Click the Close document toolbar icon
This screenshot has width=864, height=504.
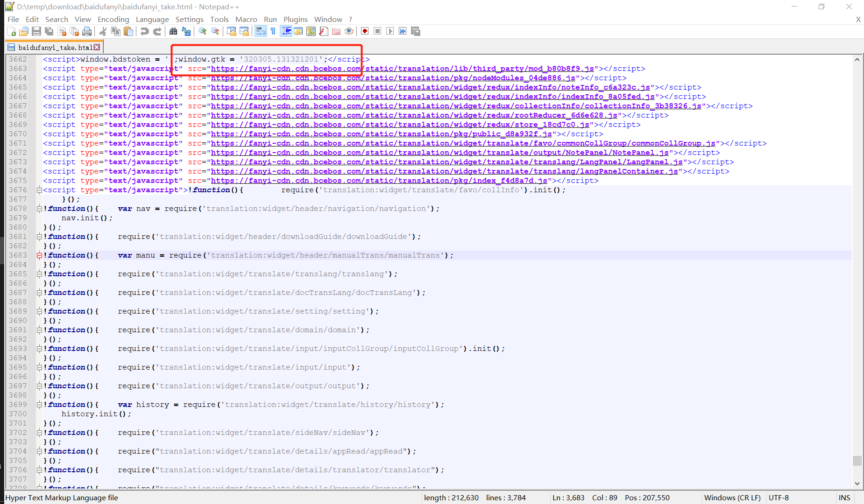pyautogui.click(x=62, y=31)
